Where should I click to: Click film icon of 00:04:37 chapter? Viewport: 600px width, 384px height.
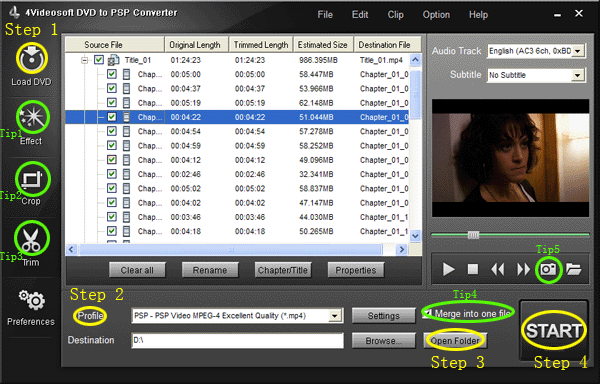[126, 89]
